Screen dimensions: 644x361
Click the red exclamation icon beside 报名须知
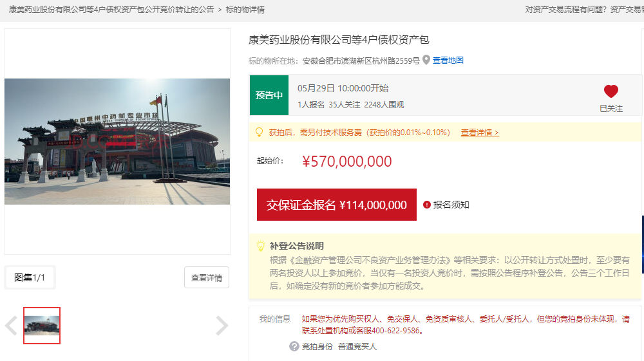[427, 205]
